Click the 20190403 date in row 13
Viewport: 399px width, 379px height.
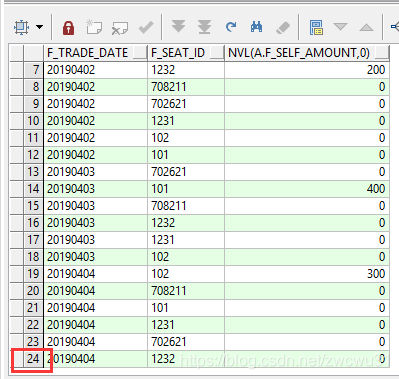pos(71,172)
